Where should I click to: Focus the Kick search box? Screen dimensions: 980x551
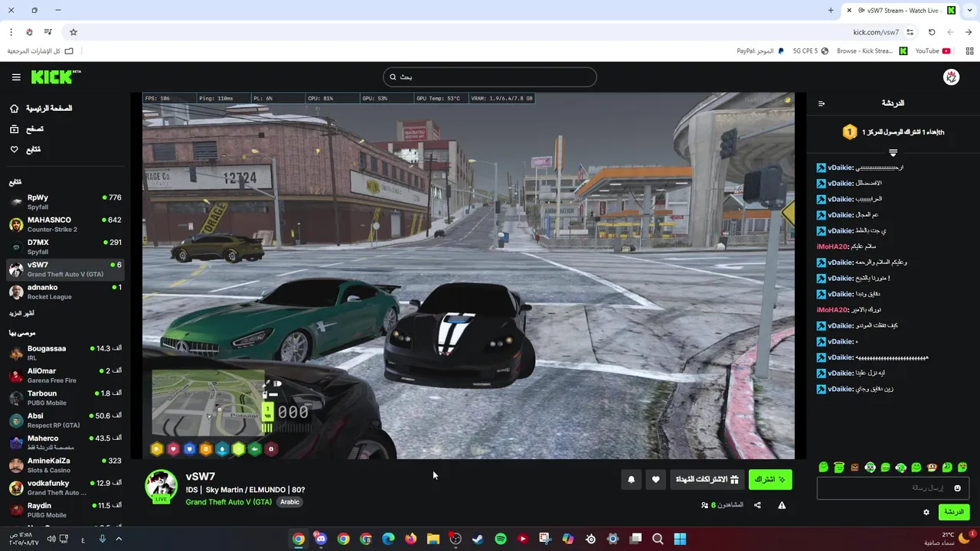coord(490,77)
